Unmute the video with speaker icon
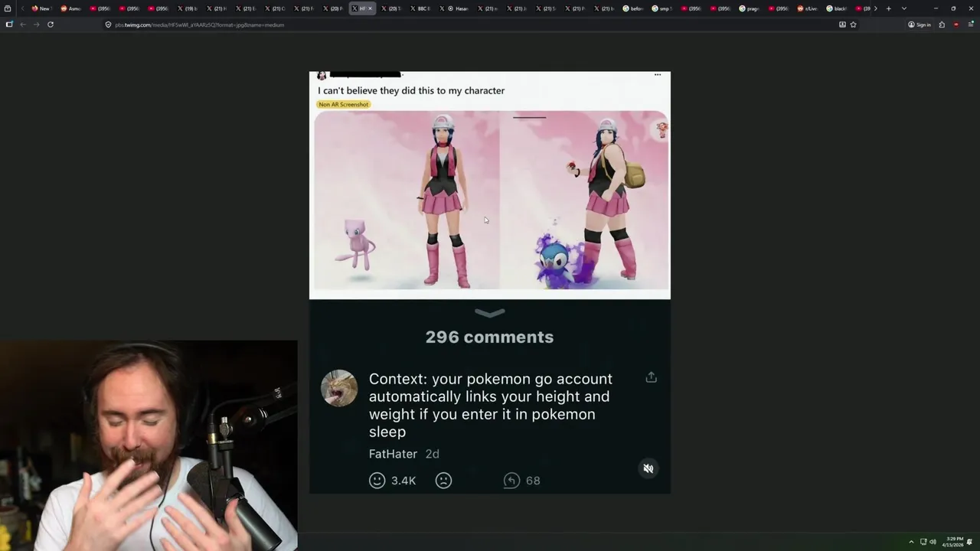980x551 pixels. coord(648,468)
